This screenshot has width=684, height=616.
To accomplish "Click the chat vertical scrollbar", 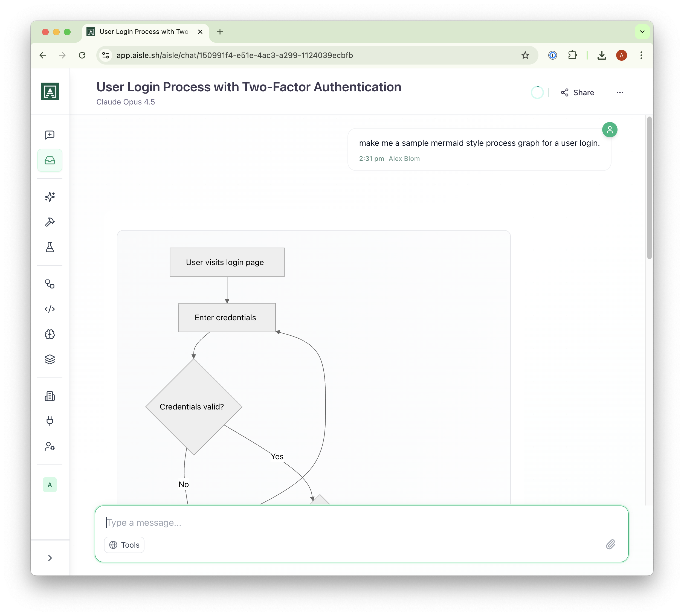I will click(x=649, y=188).
